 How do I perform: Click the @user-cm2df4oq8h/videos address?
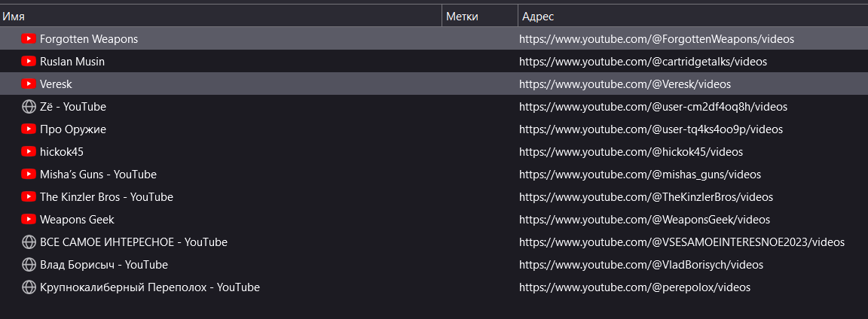click(x=653, y=107)
